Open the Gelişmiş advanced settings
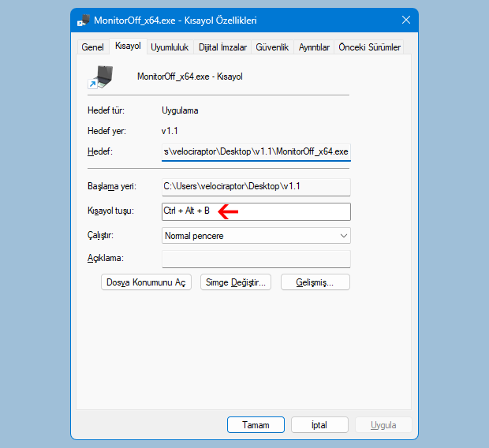This screenshot has width=489, height=448. click(x=314, y=282)
